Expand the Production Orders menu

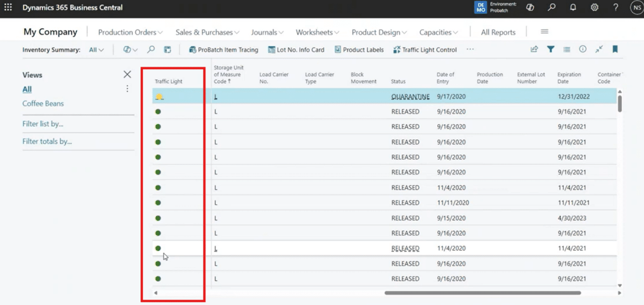coord(130,32)
